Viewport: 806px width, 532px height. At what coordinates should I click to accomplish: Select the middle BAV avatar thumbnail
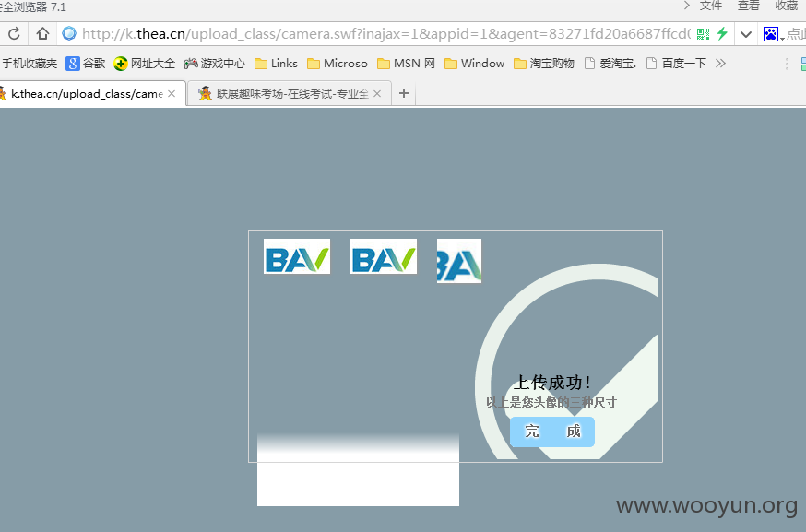(x=384, y=256)
